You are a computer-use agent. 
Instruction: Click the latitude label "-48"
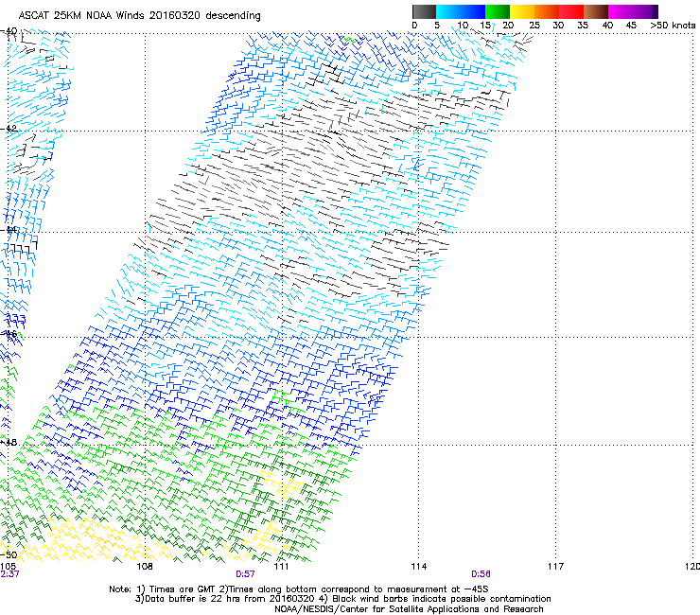click(9, 442)
